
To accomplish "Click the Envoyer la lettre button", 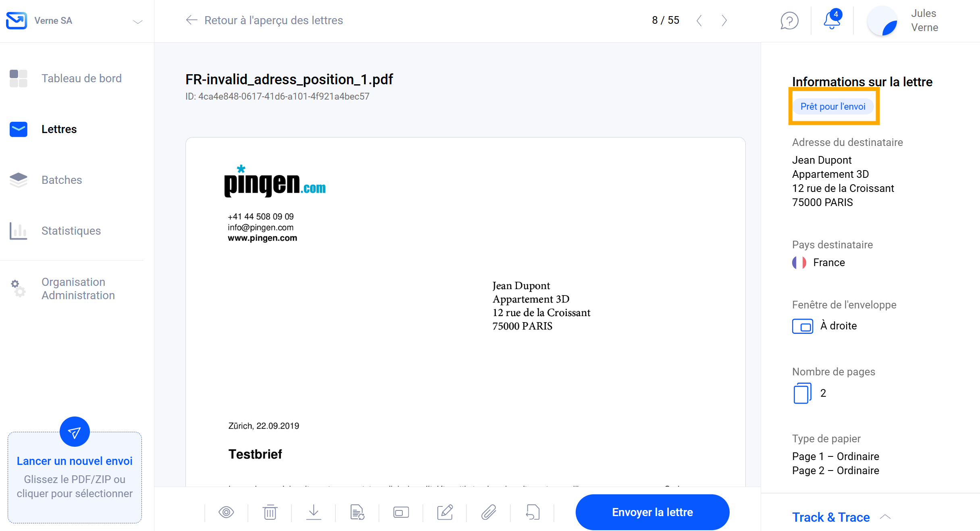I will (652, 512).
